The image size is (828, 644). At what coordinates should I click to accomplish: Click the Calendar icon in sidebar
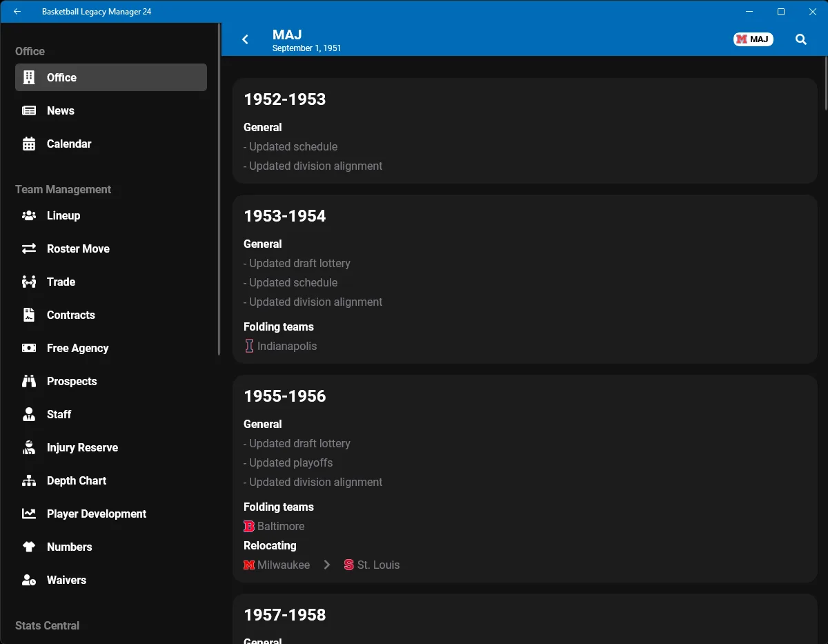point(29,144)
